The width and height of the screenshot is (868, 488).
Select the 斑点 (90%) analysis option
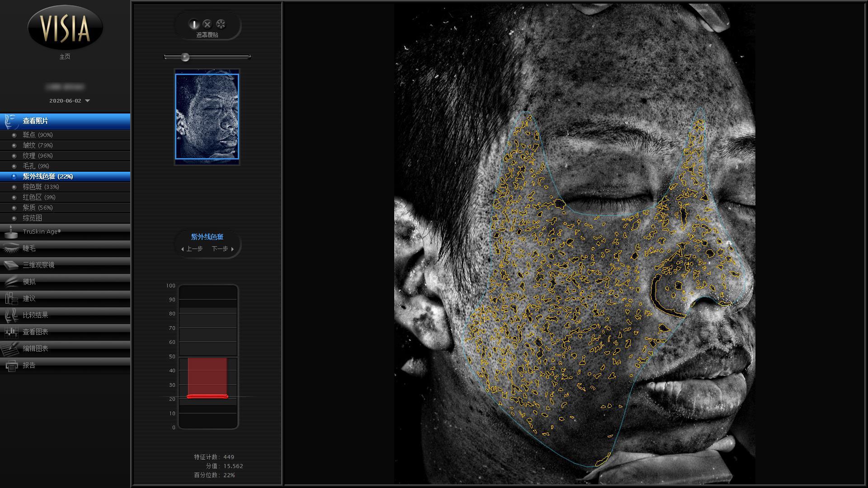point(65,135)
